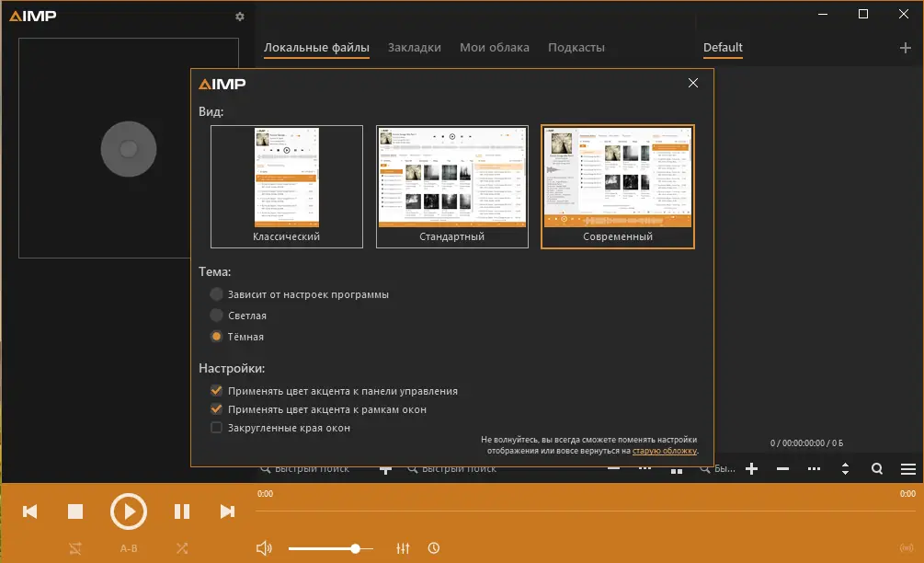
Task: Select the Светлая theme radio button
Action: [216, 316]
